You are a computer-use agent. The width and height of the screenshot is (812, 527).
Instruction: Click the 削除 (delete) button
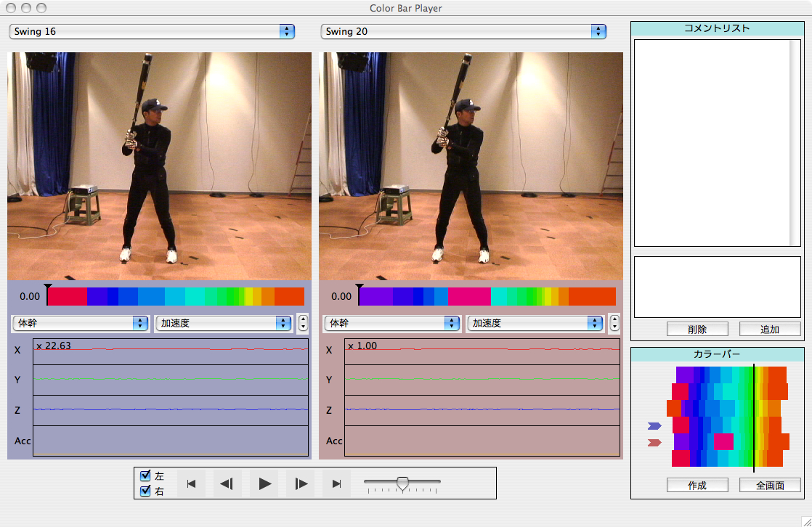(697, 329)
